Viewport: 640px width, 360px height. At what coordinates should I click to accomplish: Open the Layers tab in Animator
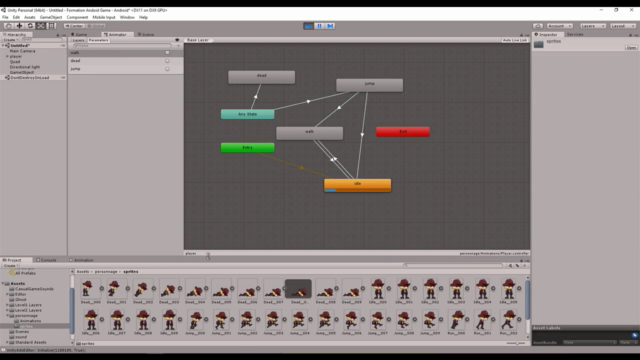coord(78,40)
